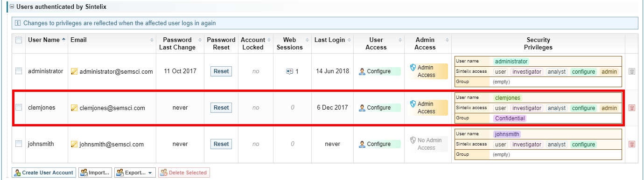
Task: Click administrator user name tag in privileges
Action: coord(511,62)
